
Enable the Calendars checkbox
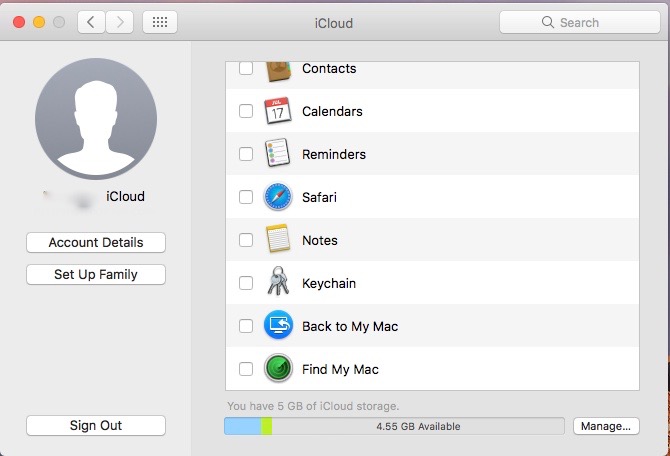point(246,111)
